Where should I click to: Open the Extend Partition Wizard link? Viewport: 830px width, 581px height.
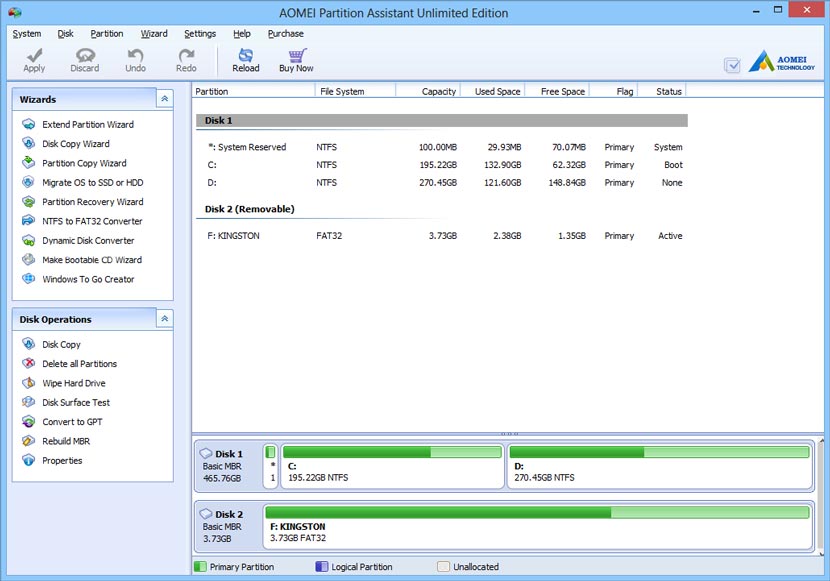pos(88,124)
